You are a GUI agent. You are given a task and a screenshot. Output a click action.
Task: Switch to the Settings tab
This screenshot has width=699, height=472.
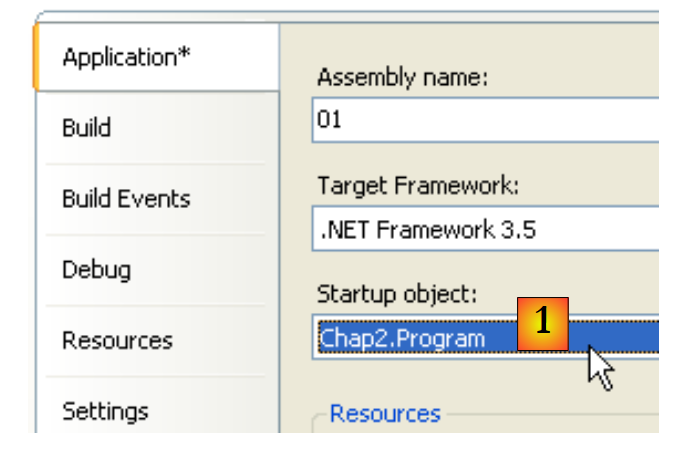pos(105,411)
